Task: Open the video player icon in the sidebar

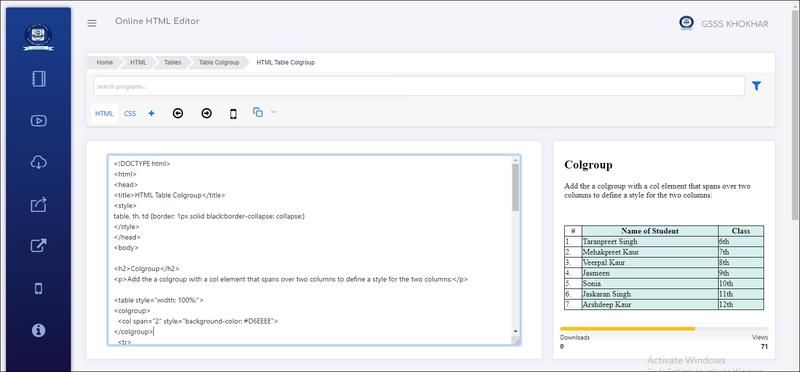Action: pos(39,121)
